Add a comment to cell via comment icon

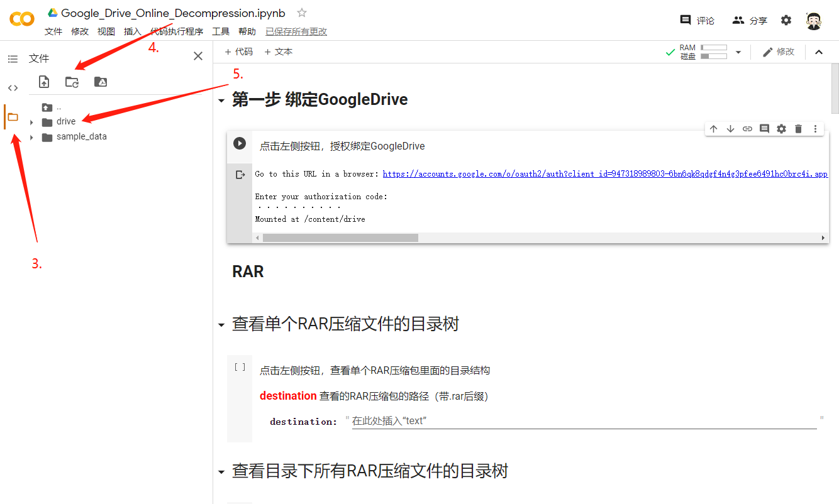764,129
